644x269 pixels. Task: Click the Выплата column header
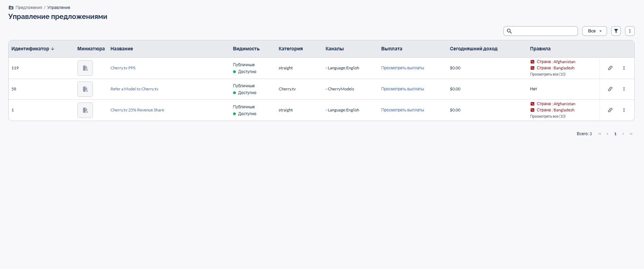392,49
